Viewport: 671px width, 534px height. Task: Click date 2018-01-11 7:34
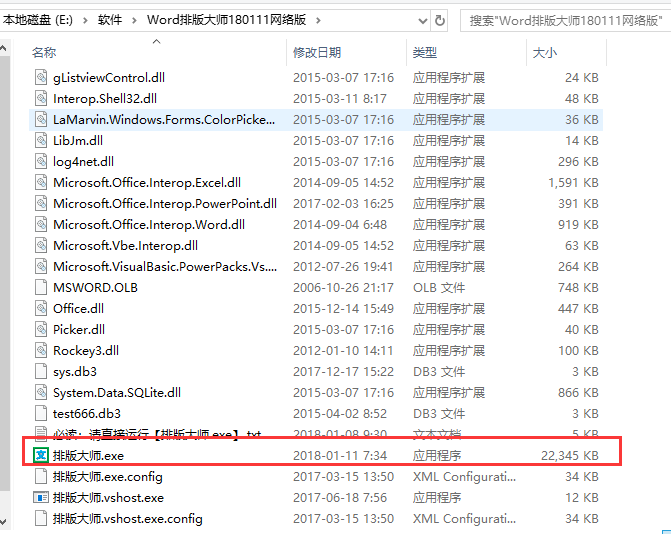340,455
